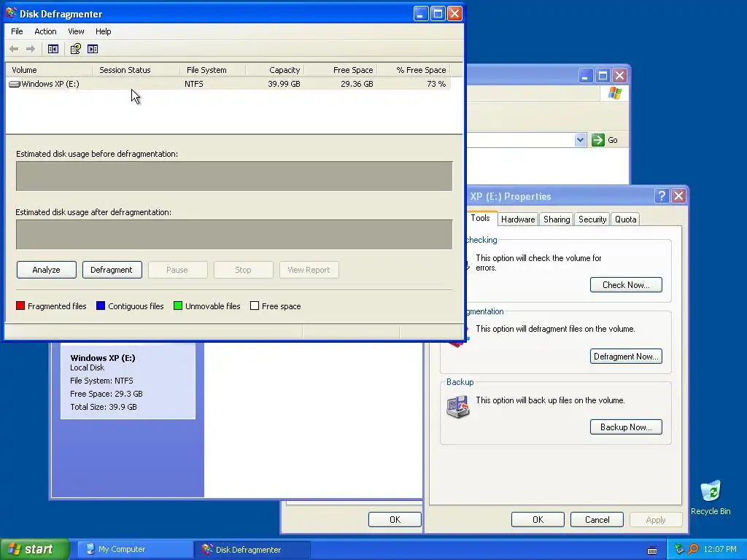Click OK in Properties dialog
This screenshot has height=560, width=747.
point(538,519)
